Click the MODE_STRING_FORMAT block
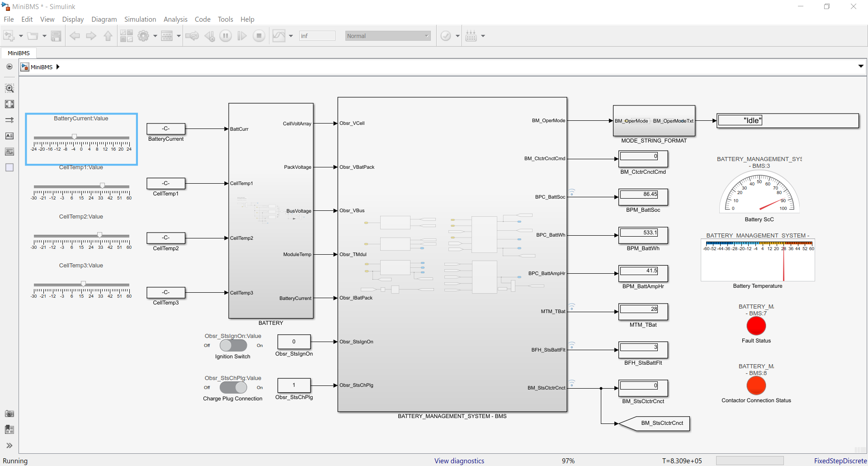The image size is (868, 466). point(654,121)
